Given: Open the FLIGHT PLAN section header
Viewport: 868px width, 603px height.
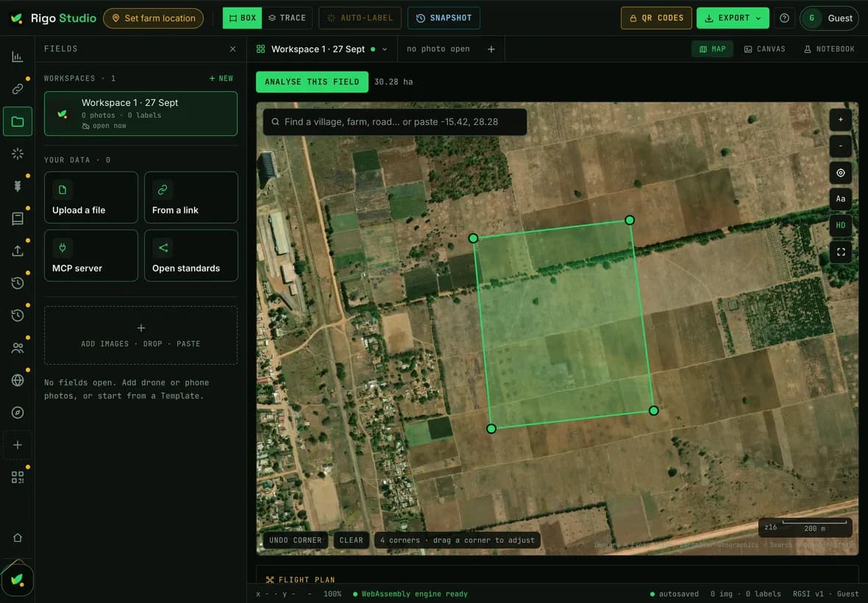Looking at the screenshot, I should [301, 579].
